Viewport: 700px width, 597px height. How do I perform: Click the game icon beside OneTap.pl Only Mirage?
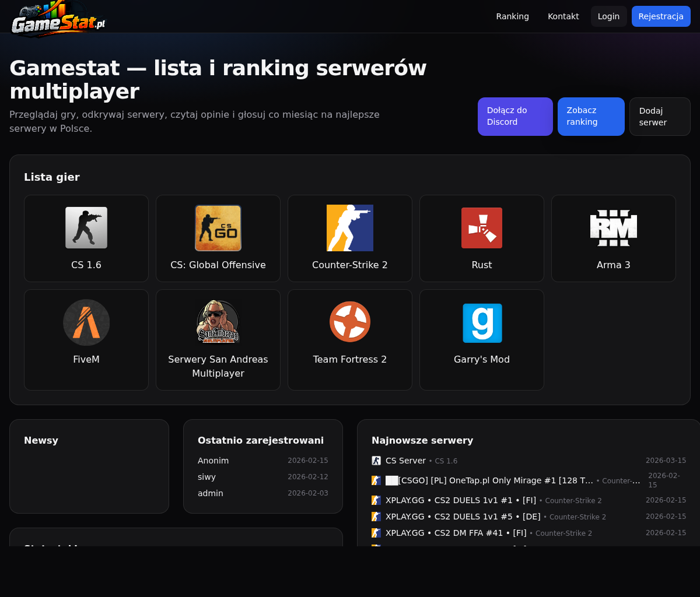pos(376,480)
